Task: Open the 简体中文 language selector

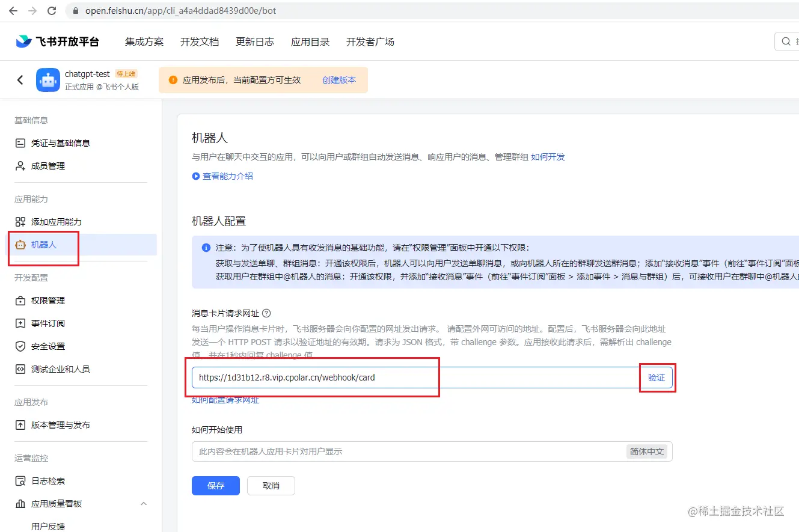Action: click(x=647, y=451)
